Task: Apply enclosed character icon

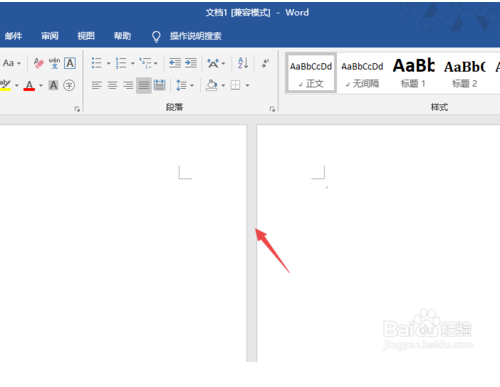Action: pyautogui.click(x=69, y=85)
